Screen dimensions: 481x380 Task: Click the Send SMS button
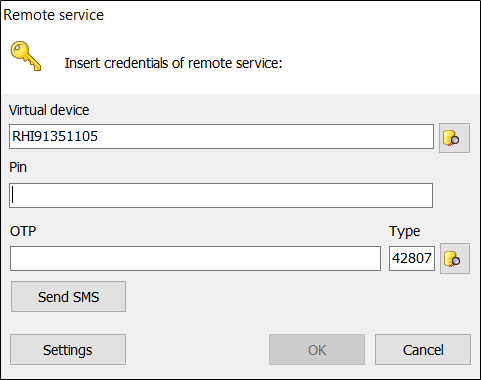point(68,297)
